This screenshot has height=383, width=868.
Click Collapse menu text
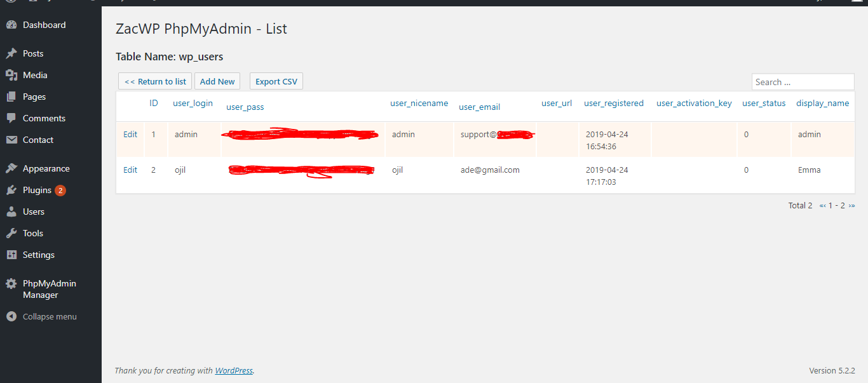50,317
